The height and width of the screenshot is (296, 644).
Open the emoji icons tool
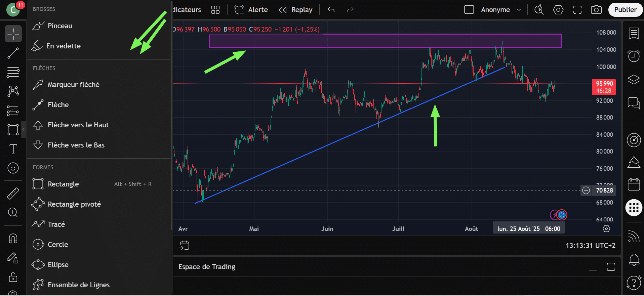[13, 168]
